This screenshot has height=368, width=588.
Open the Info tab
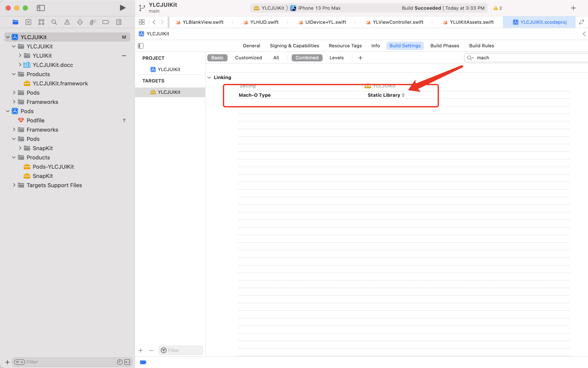point(375,46)
